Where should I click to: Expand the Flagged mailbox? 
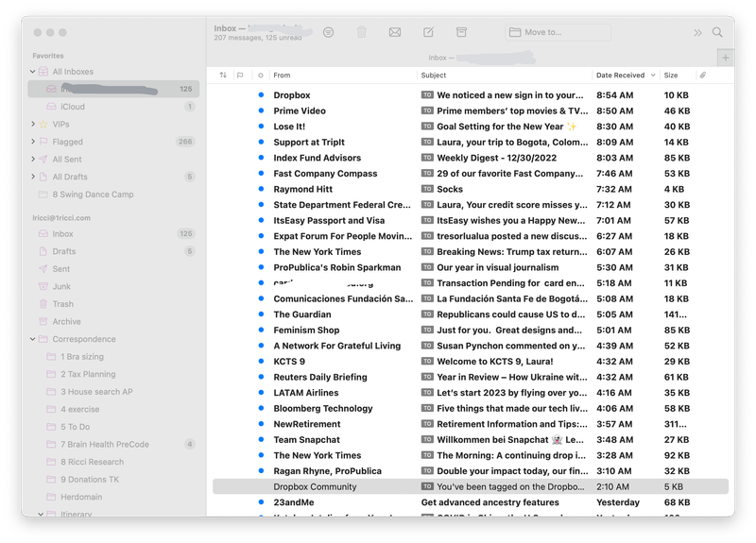click(x=33, y=142)
